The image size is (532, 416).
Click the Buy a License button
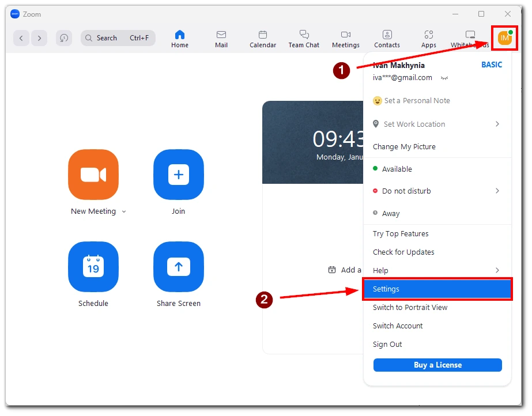(437, 365)
